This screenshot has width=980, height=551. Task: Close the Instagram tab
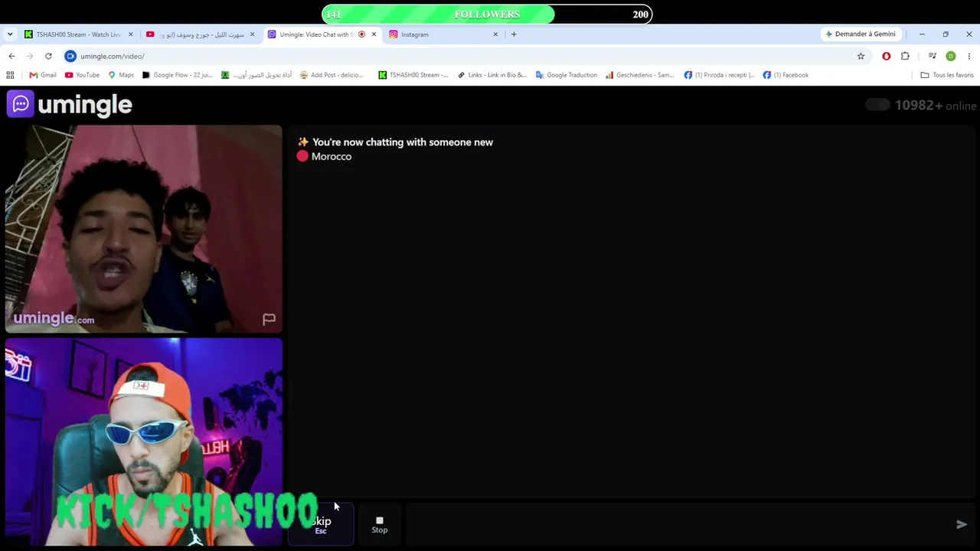point(495,34)
